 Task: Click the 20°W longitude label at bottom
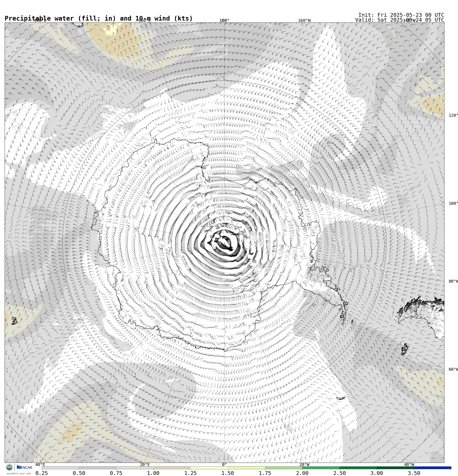[304, 465]
